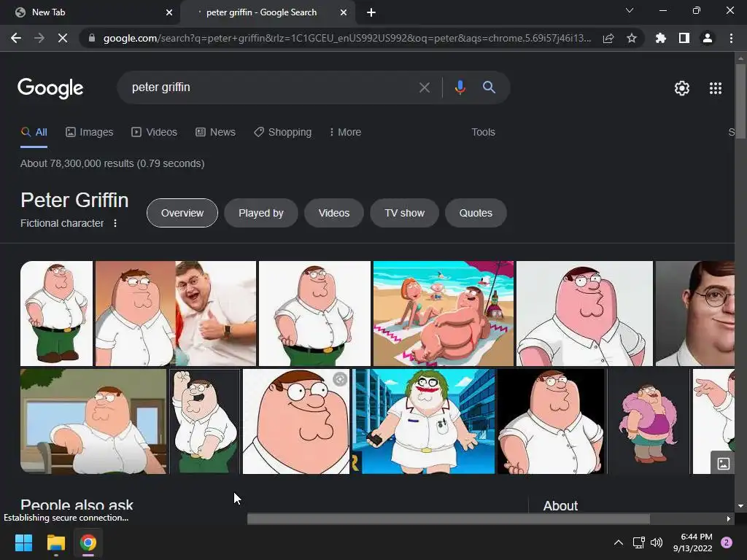The width and height of the screenshot is (747, 560).
Task: Click the Google logo
Action: click(50, 88)
